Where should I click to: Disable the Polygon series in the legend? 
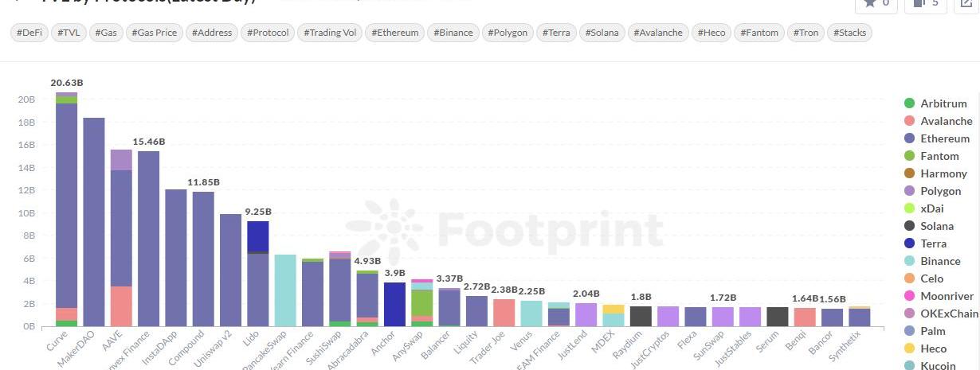(940, 191)
